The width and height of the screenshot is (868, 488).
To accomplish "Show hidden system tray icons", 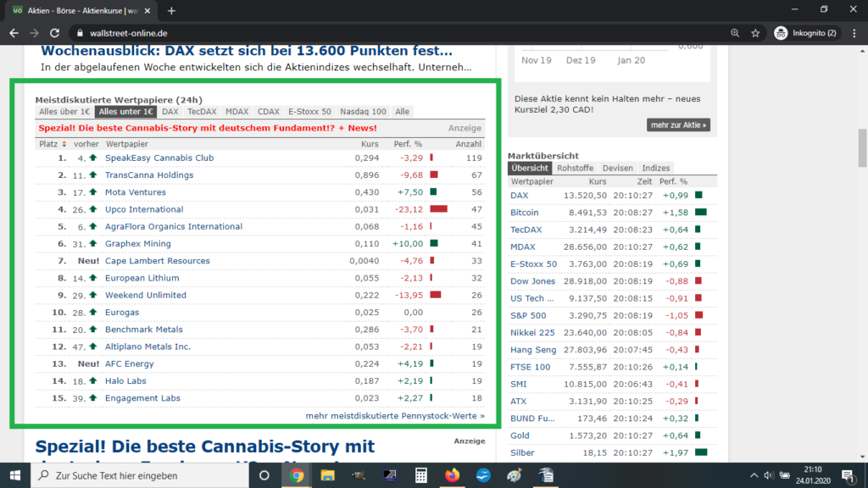I will click(754, 475).
